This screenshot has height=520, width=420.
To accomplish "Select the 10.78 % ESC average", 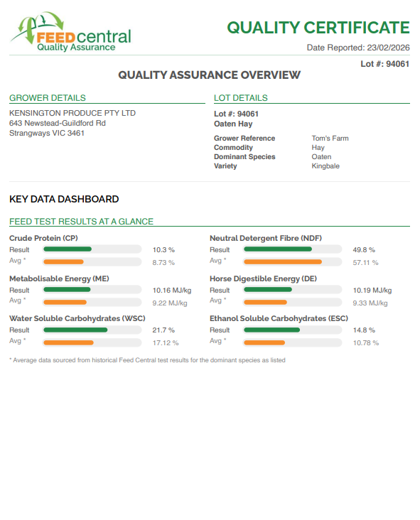I will click(366, 343).
